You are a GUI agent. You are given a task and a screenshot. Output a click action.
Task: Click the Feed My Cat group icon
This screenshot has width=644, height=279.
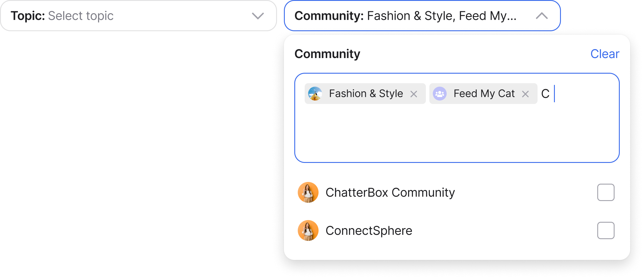(440, 94)
